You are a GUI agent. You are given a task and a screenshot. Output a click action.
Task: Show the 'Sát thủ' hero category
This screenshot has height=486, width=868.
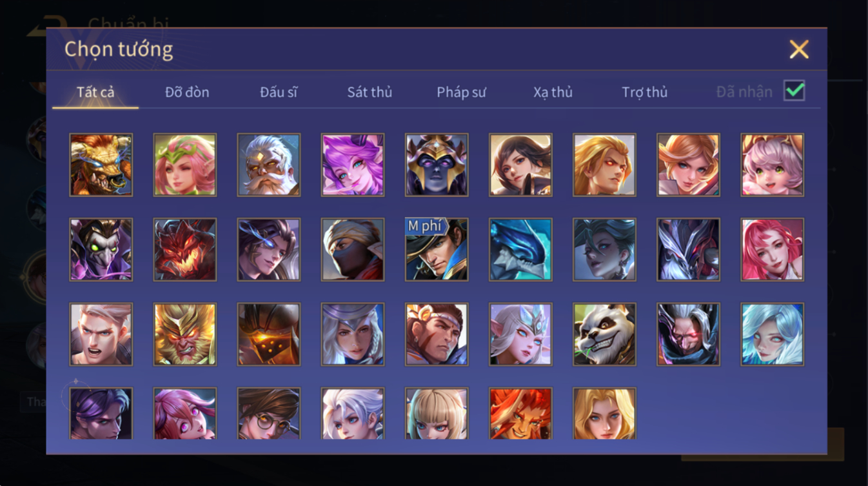370,92
